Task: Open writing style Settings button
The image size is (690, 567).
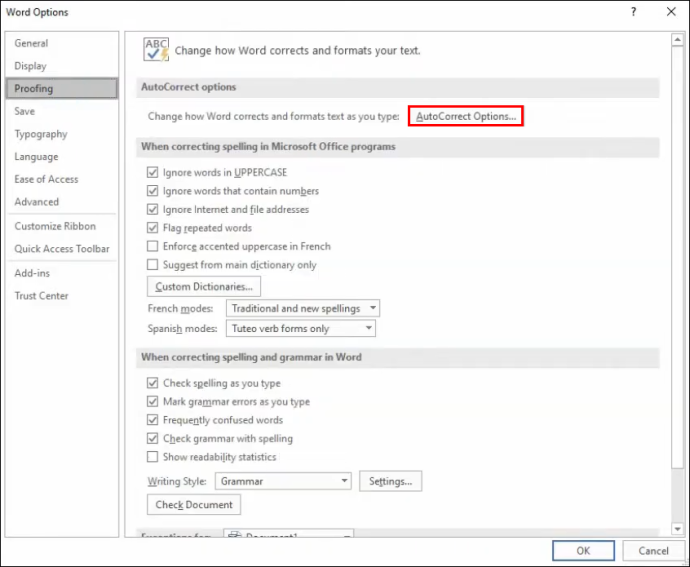Action: point(390,481)
